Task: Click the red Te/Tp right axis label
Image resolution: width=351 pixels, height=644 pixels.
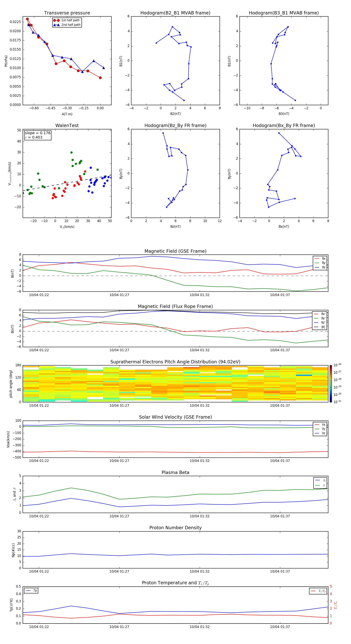Action: [336, 605]
